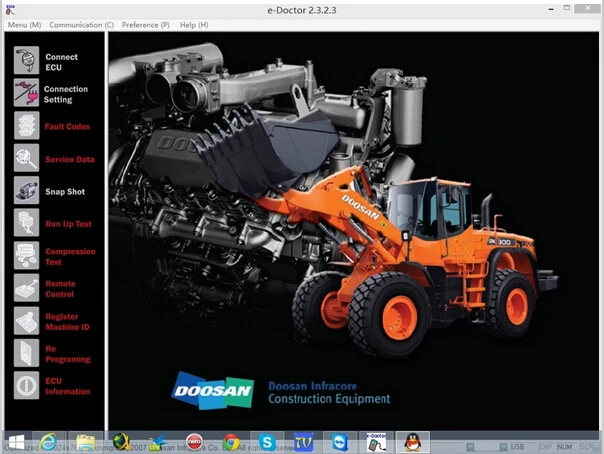This screenshot has height=454, width=604.
Task: Open the Re Programing icon
Action: coord(27,353)
